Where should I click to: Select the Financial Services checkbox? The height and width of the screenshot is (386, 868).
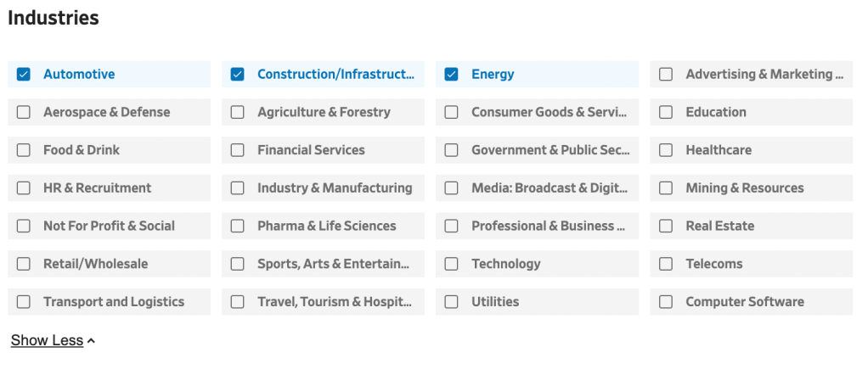[x=238, y=150]
